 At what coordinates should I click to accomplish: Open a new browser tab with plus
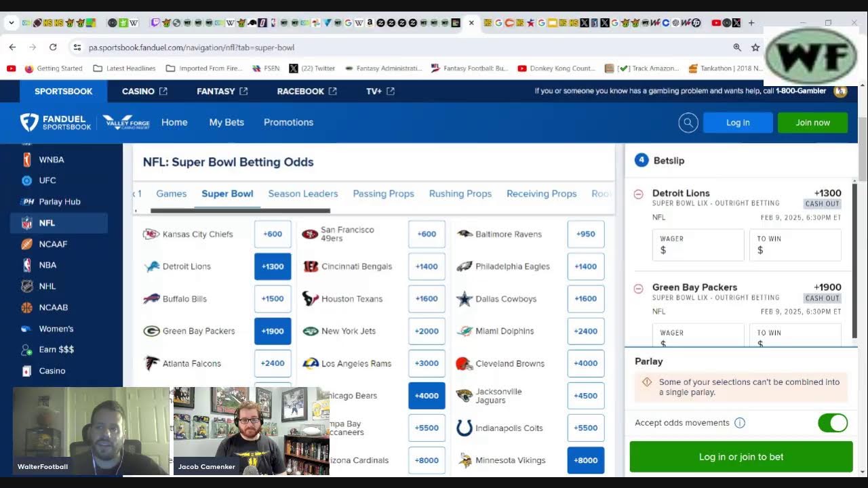[751, 23]
